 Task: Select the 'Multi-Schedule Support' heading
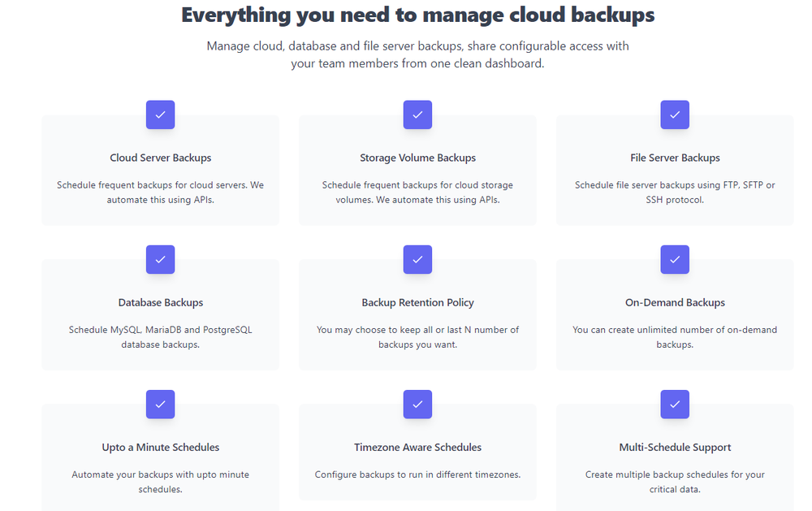coord(675,448)
